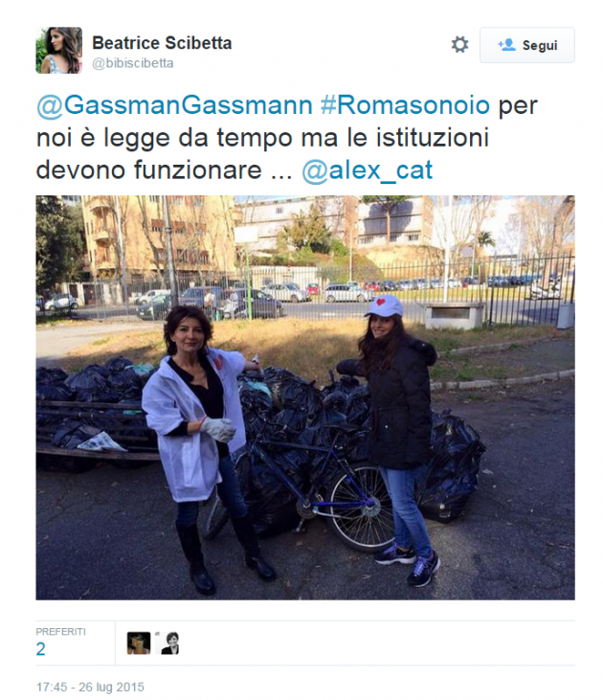Click the woman in white coat in photo
Image resolution: width=603 pixels, height=700 pixels.
pyautogui.click(x=203, y=446)
